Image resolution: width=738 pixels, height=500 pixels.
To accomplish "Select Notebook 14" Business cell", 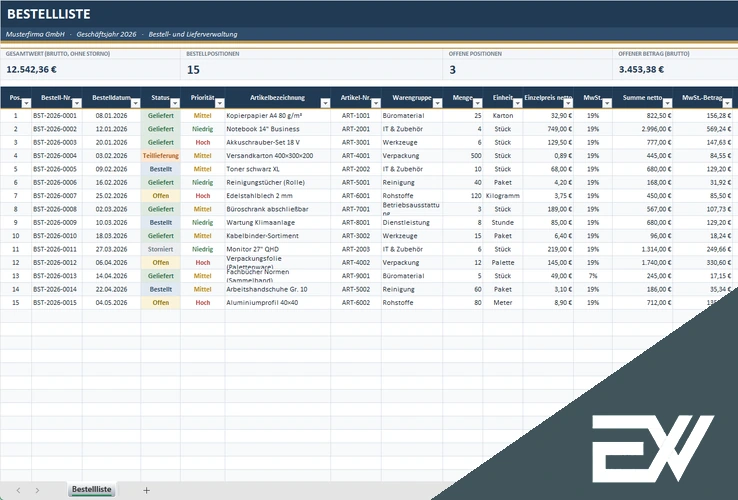I will tap(278, 129).
